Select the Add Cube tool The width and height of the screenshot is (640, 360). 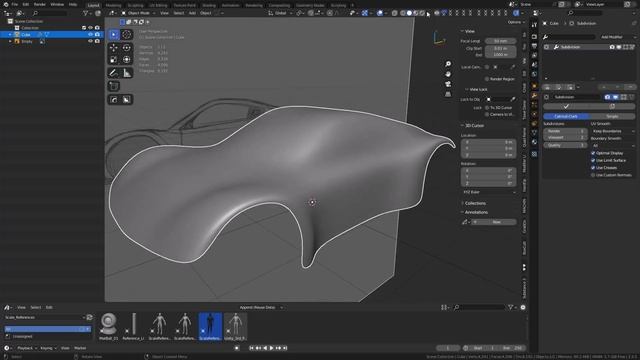(114, 86)
